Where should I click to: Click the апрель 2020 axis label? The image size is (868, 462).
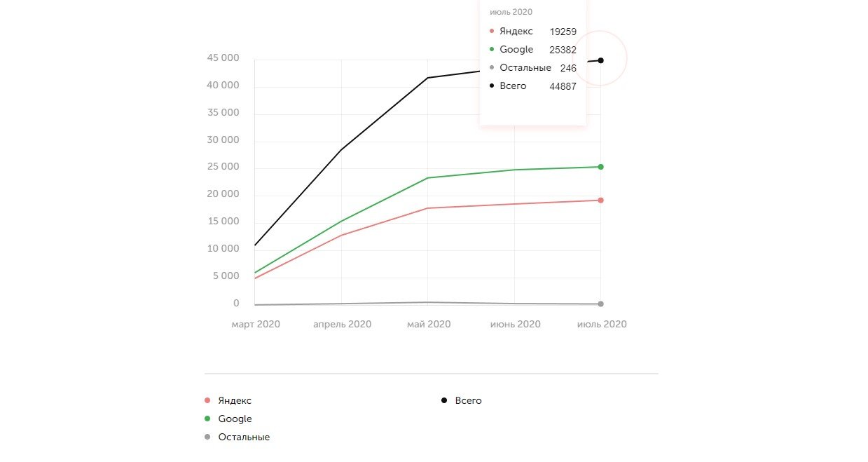(x=342, y=324)
